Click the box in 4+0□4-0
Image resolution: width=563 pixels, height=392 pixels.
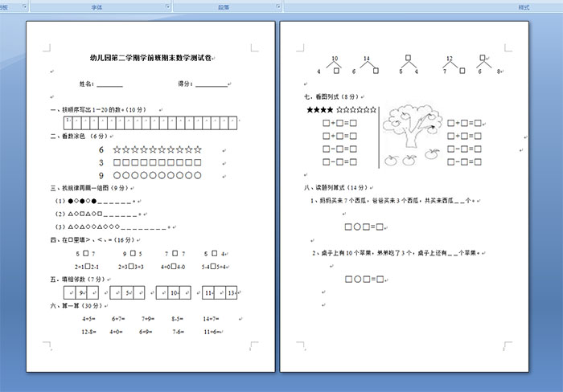[x=174, y=266]
